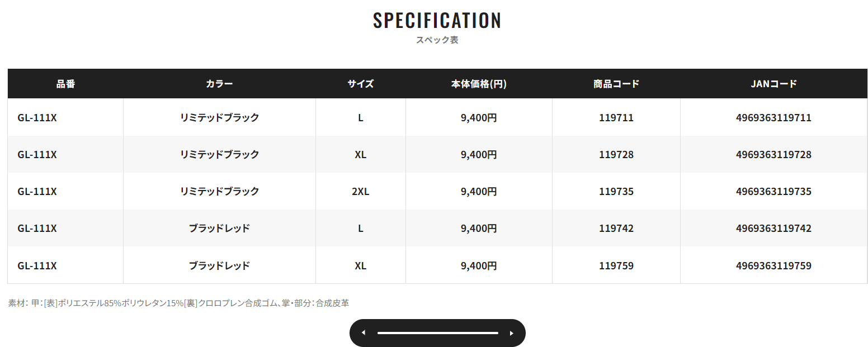Click the first ブラッドレッド color cell
The image size is (868, 347).
tap(219, 229)
